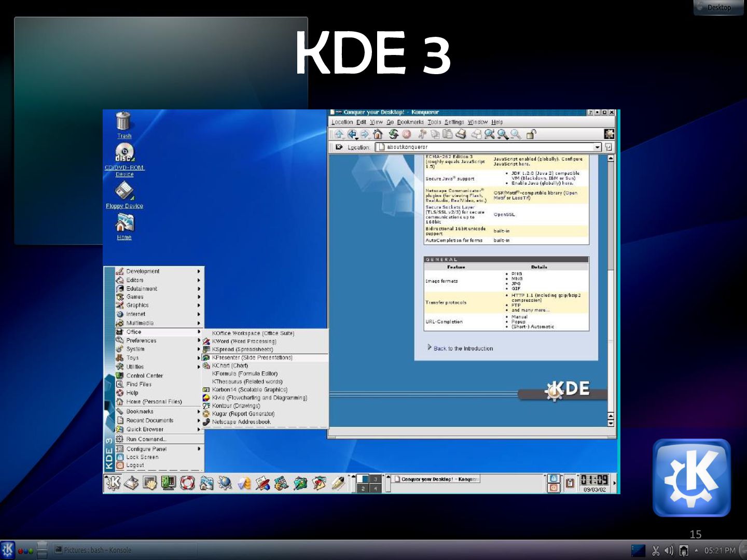Expand the Graphics submenu in K menu
The width and height of the screenshot is (747, 560).
click(160, 305)
